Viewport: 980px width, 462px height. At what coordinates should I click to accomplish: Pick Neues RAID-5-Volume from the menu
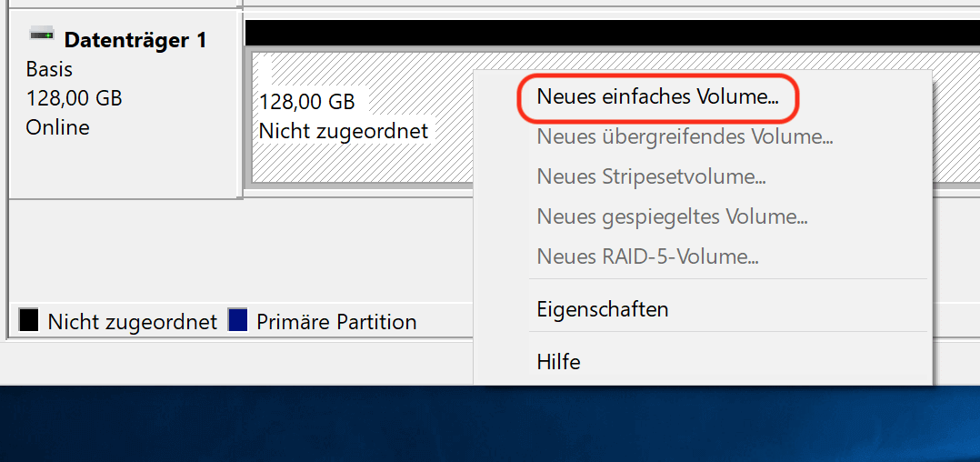[647, 256]
